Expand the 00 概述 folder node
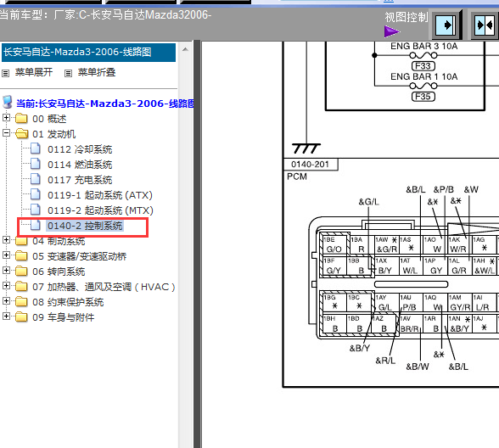This screenshot has width=499, height=448. coord(6,118)
